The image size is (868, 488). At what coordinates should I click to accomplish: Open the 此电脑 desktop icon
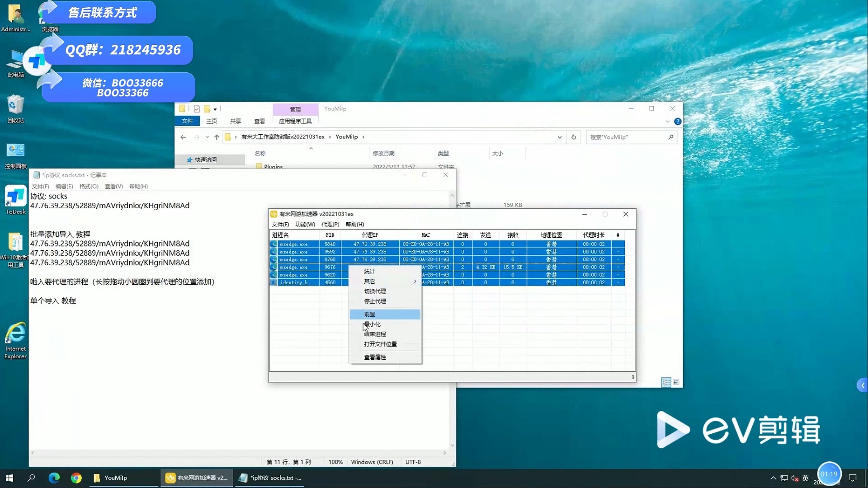(x=15, y=64)
